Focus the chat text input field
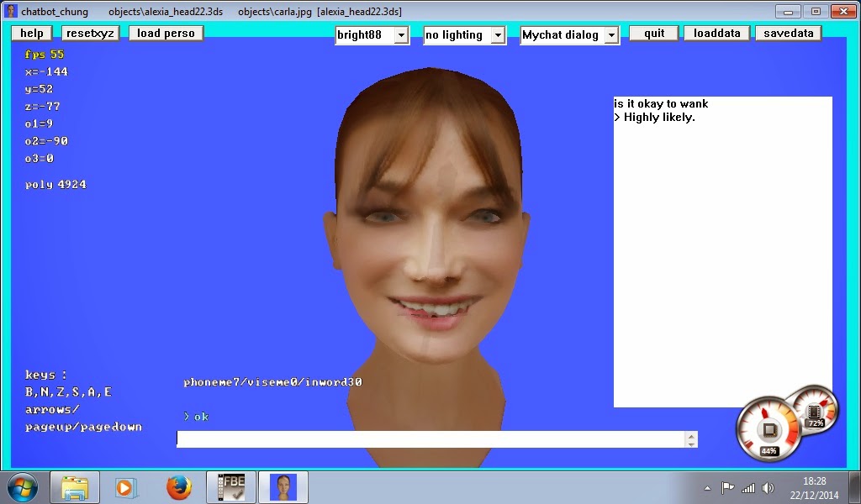Screen dimensions: 861x504 431,439
